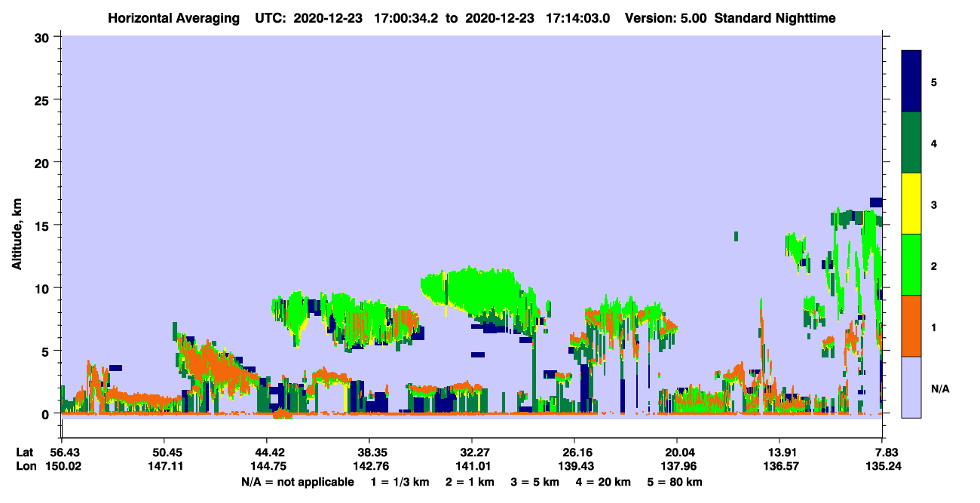Click latitude value 38.35
Screen dimensions: 980x503
(369, 452)
